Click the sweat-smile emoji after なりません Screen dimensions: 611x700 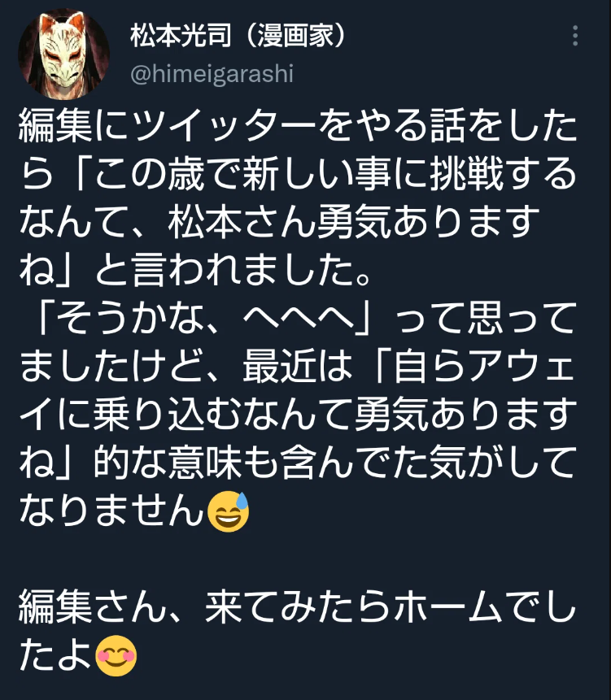[229, 511]
